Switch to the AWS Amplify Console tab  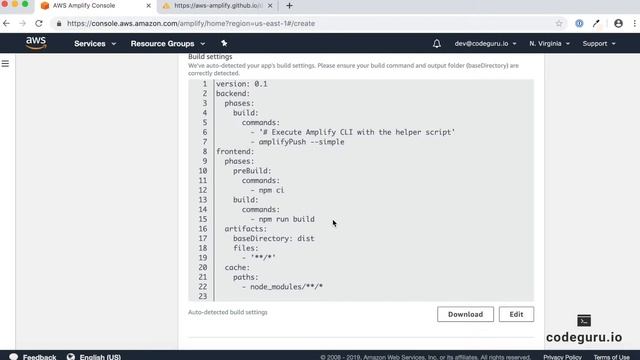coord(96,6)
